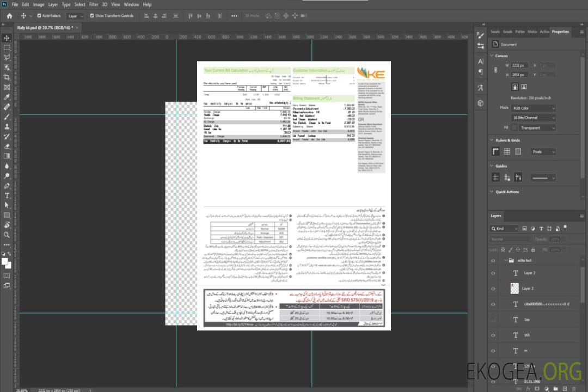Filter layers by type layers icon

coord(541,229)
